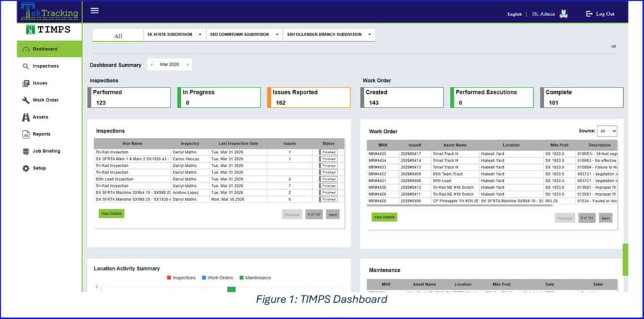Open the Issues sidebar icon

pyautogui.click(x=26, y=83)
